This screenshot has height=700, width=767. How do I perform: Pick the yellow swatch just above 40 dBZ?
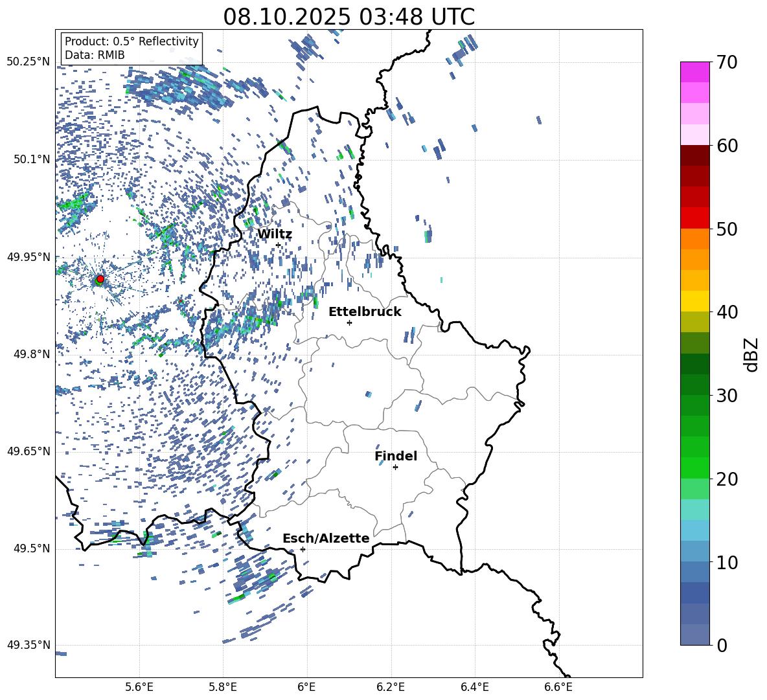(x=695, y=301)
